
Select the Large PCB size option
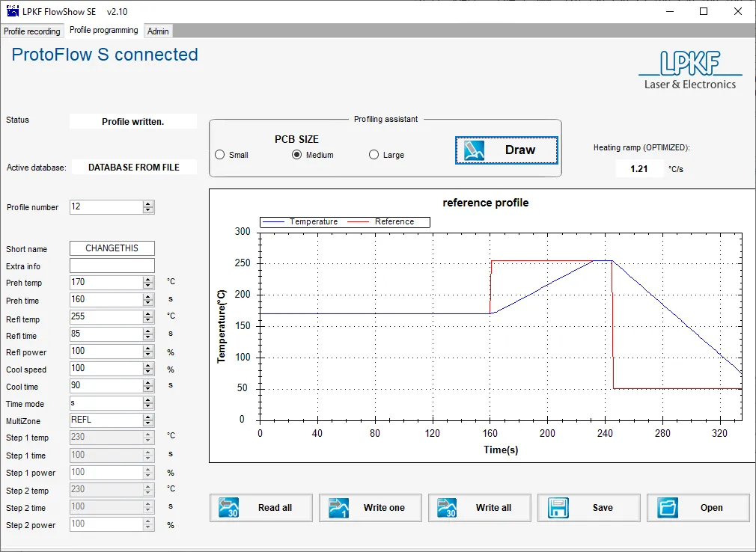pos(374,155)
